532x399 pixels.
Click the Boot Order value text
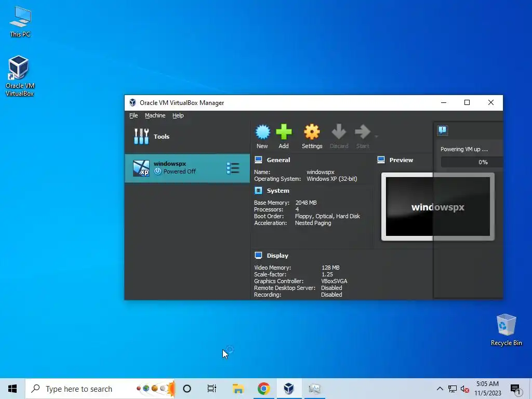click(327, 216)
